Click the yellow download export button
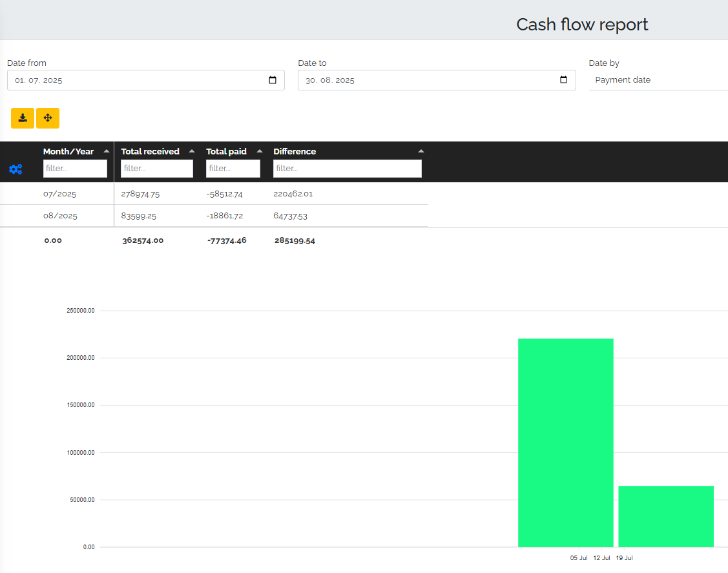Screen dimensions: 728x573 point(23,118)
